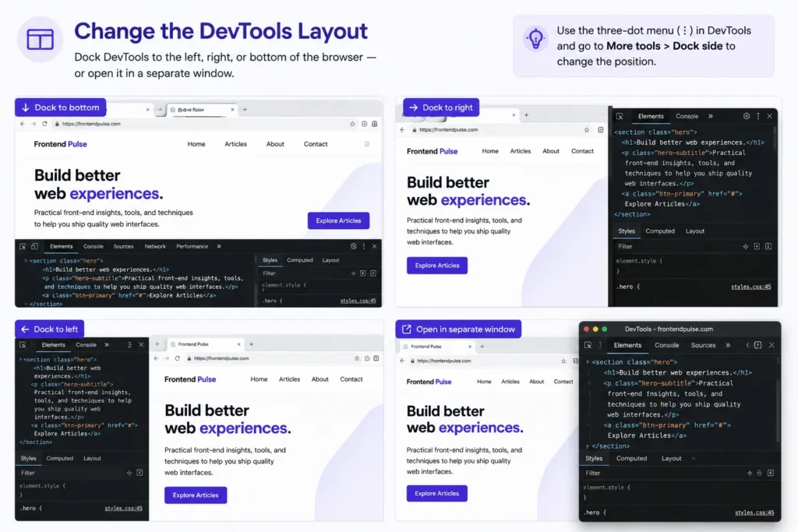Switch to Console tab in right-docked DevTools

pos(687,116)
